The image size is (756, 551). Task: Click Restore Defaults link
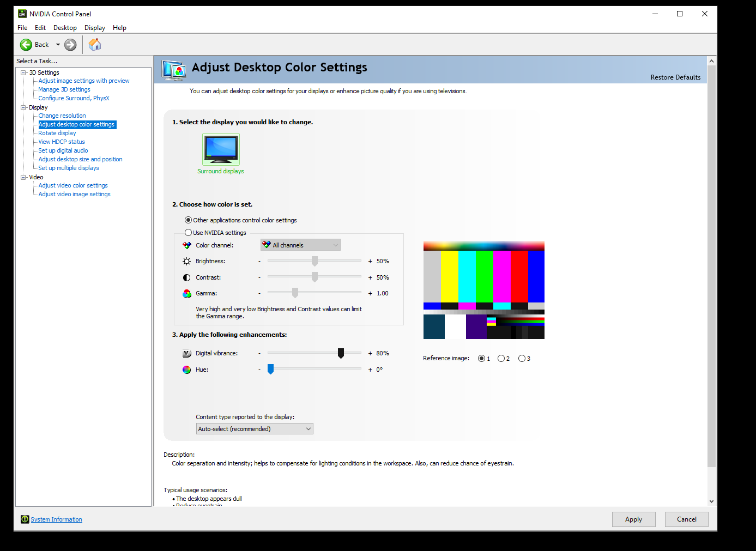pyautogui.click(x=675, y=77)
